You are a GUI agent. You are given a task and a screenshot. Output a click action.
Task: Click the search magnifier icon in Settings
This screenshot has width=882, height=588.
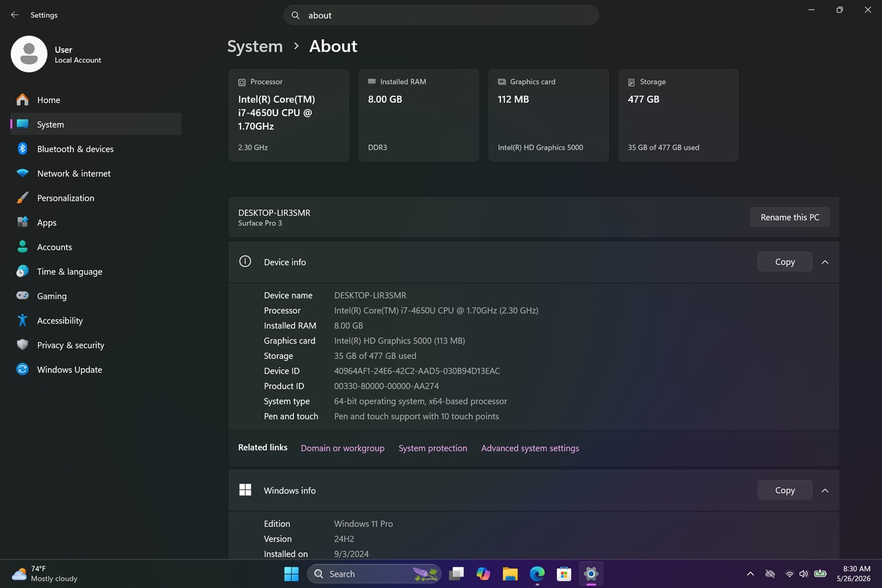296,15
